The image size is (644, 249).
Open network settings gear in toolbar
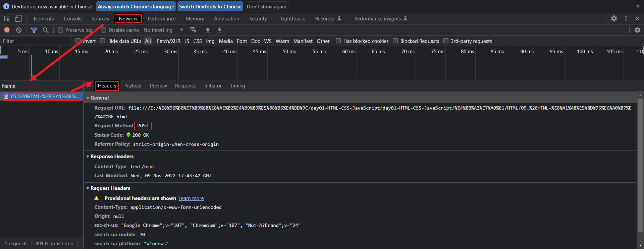637,30
